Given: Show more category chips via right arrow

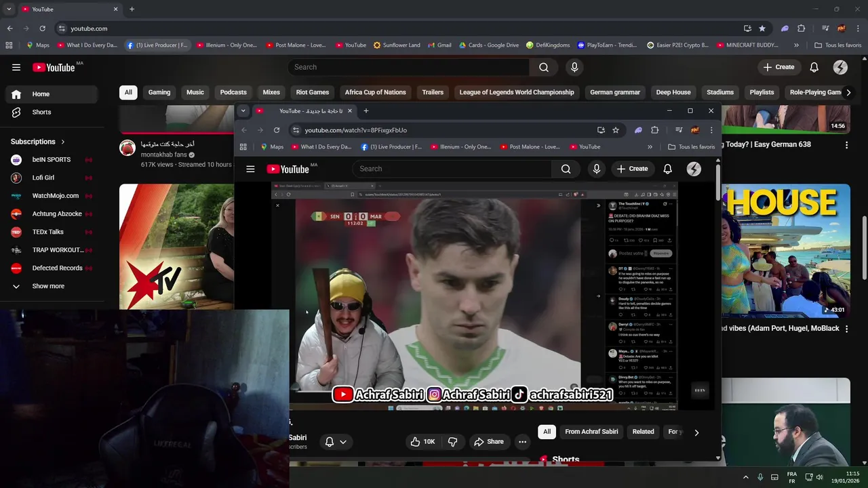Looking at the screenshot, I should tap(848, 92).
